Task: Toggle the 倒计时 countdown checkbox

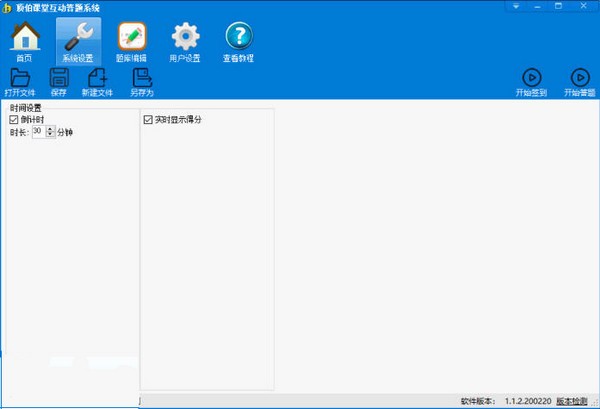Action: (x=14, y=119)
